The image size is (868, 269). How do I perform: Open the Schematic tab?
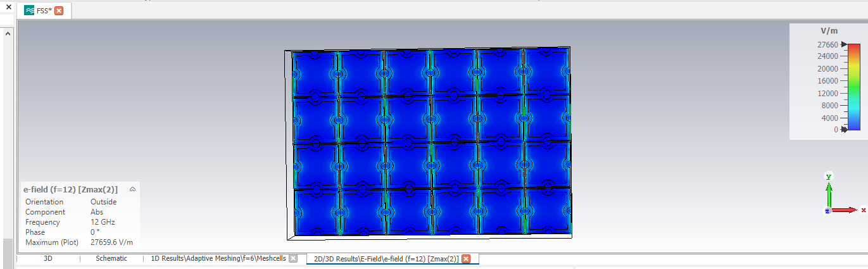[111, 259]
